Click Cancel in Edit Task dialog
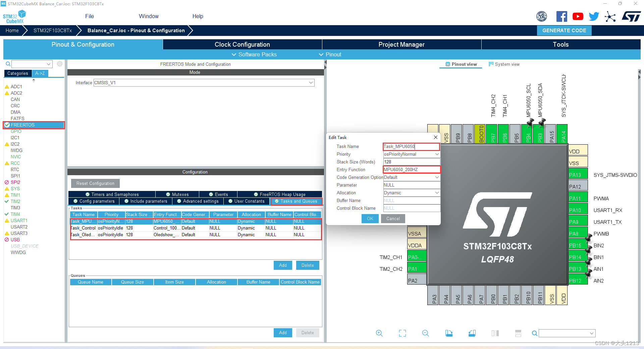 [x=393, y=219]
